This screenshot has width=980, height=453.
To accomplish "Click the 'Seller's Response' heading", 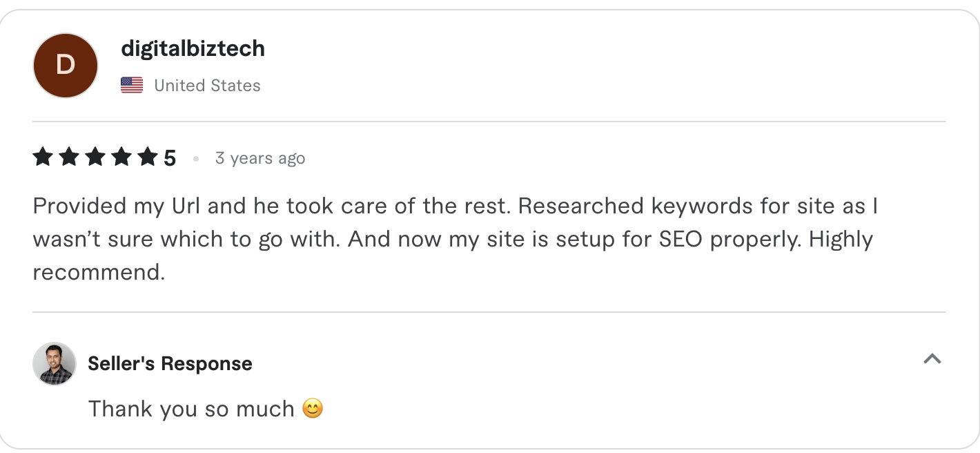I will click(x=169, y=363).
